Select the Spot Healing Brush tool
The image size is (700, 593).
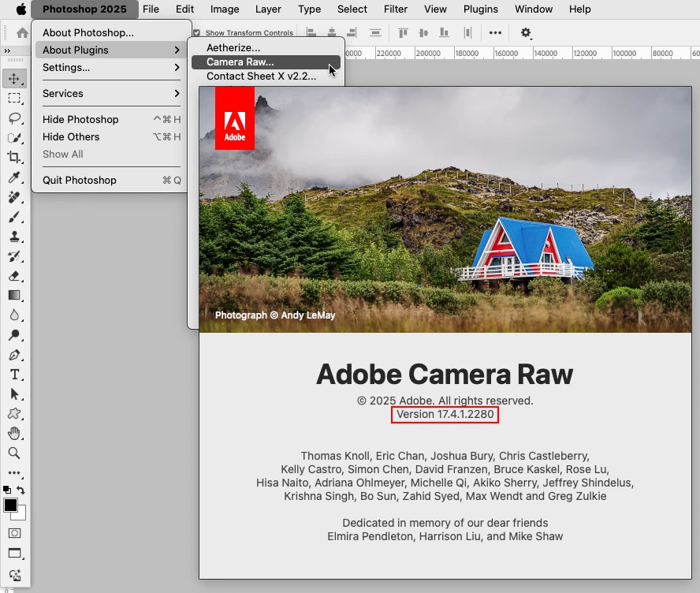[x=14, y=197]
